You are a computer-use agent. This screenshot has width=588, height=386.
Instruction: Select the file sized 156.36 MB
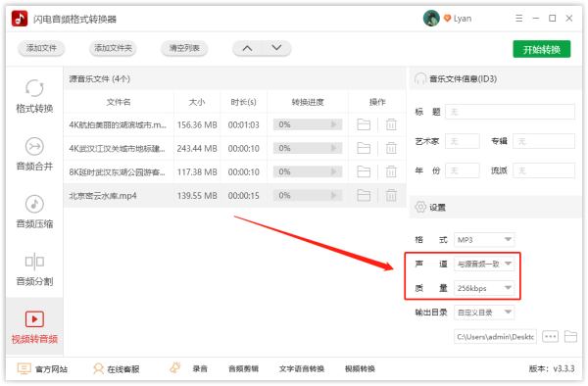pos(235,124)
